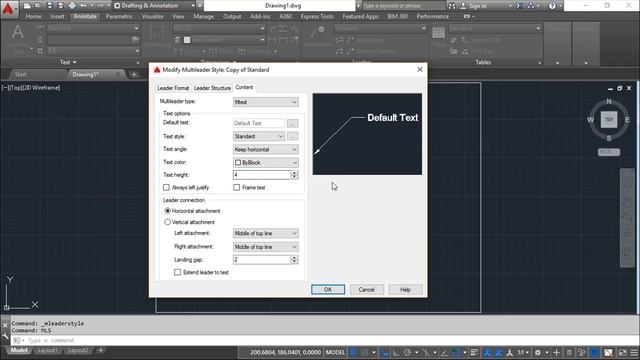The height and width of the screenshot is (360, 640).
Task: Click the Plot printer icon in Quick Access toolbar
Action: (72, 6)
